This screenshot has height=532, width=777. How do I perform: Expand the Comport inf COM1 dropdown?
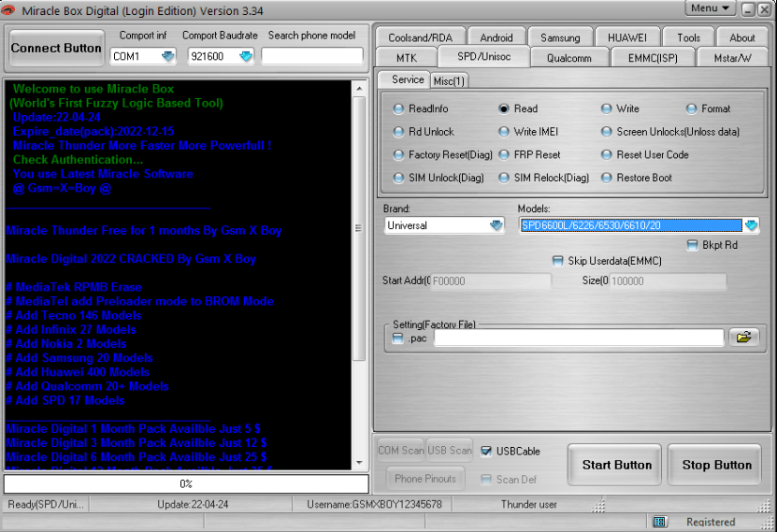coord(168,56)
